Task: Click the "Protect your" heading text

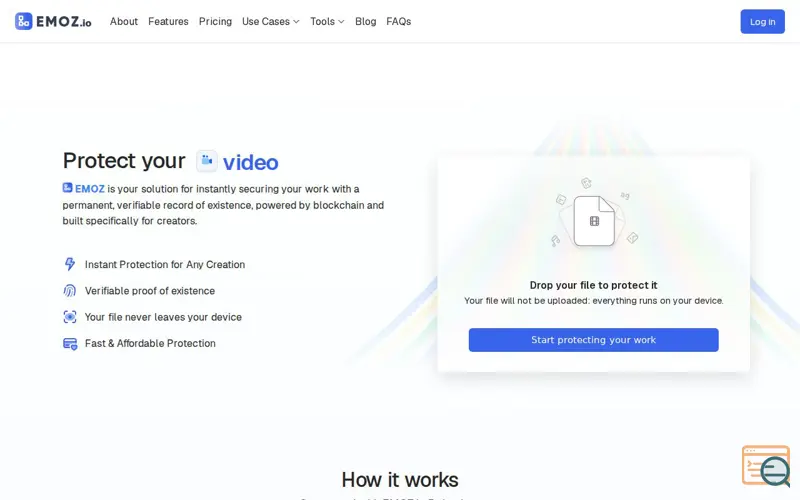Action: tap(124, 161)
